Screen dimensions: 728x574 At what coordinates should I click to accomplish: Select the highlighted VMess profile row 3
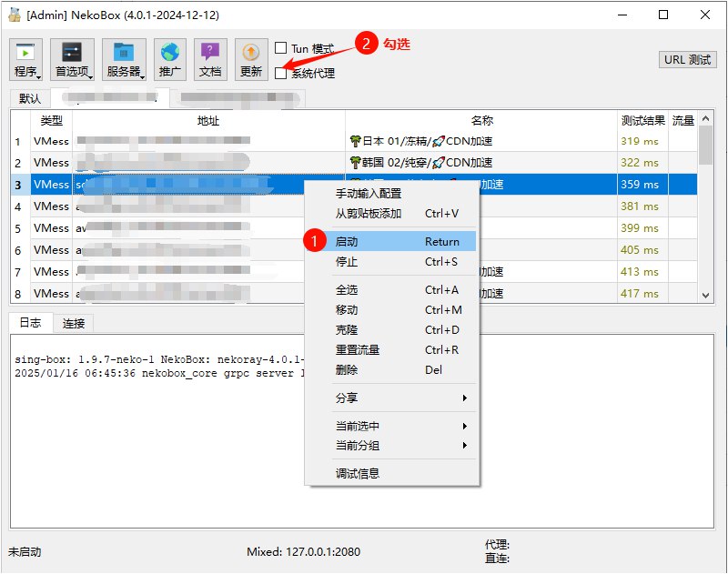pyautogui.click(x=136, y=184)
